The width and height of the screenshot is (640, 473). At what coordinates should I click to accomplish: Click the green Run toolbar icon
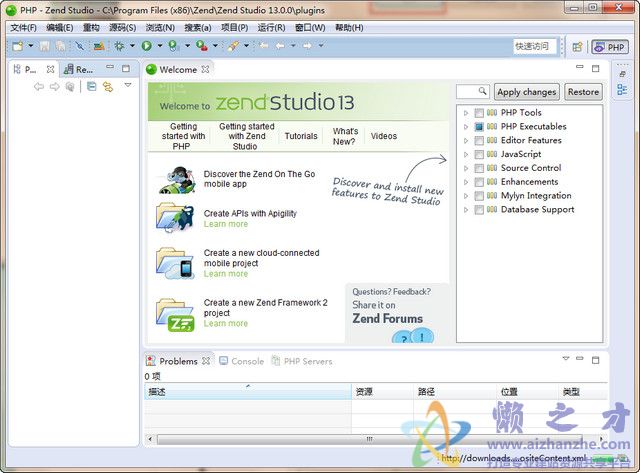pos(147,46)
